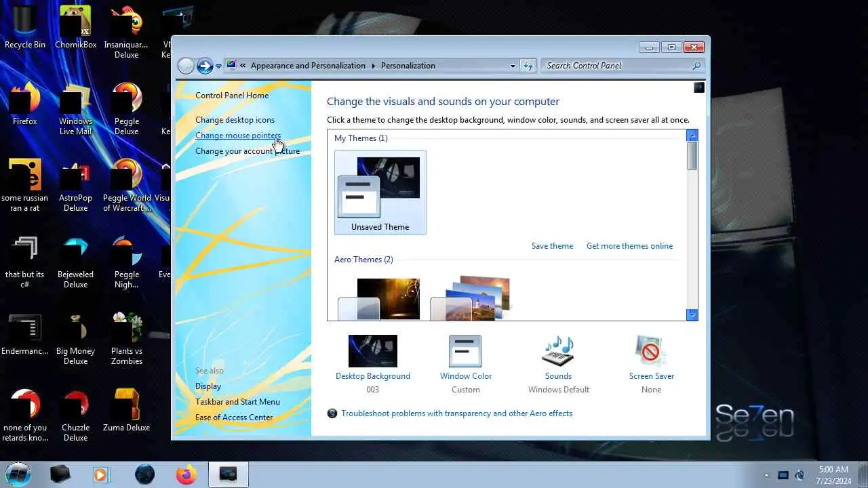The image size is (868, 488).
Task: Select the Chuzzle Deluxe desktop icon
Action: point(75,415)
